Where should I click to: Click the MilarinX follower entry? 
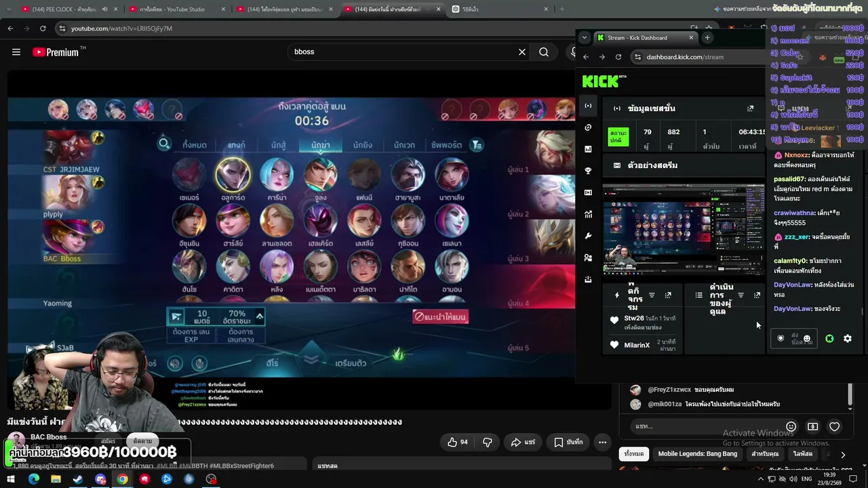[x=642, y=345]
